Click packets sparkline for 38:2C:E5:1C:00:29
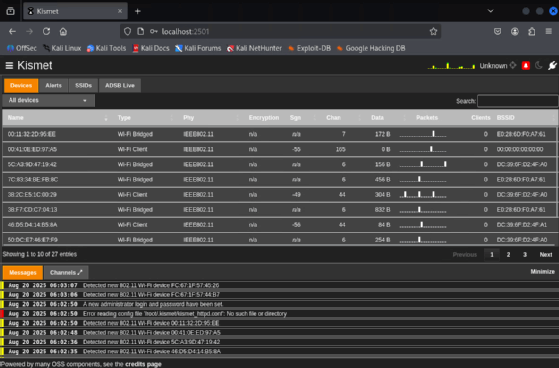This screenshot has height=368, width=559. pos(423,195)
